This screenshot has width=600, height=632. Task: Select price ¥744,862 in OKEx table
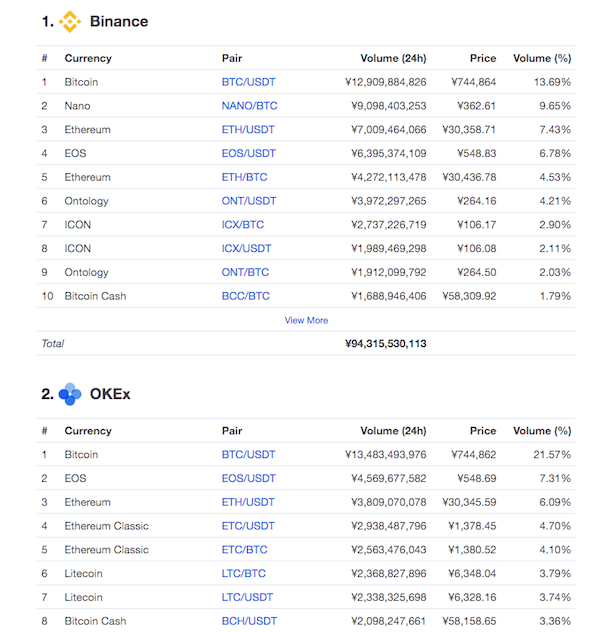(473, 455)
